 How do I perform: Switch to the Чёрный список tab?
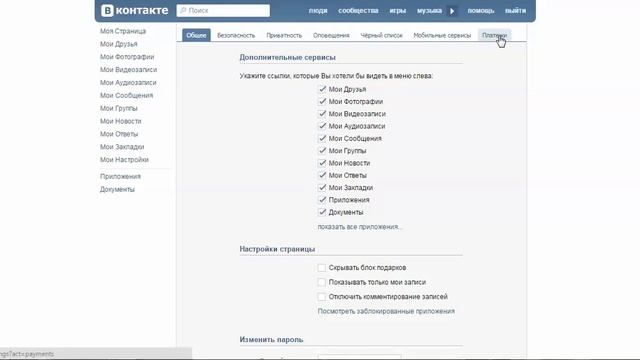pyautogui.click(x=381, y=36)
